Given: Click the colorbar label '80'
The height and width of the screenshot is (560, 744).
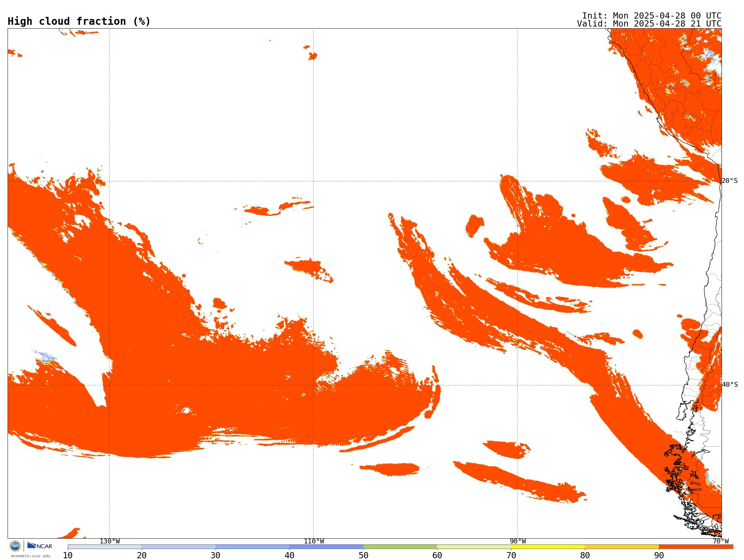Looking at the screenshot, I should click(585, 555).
